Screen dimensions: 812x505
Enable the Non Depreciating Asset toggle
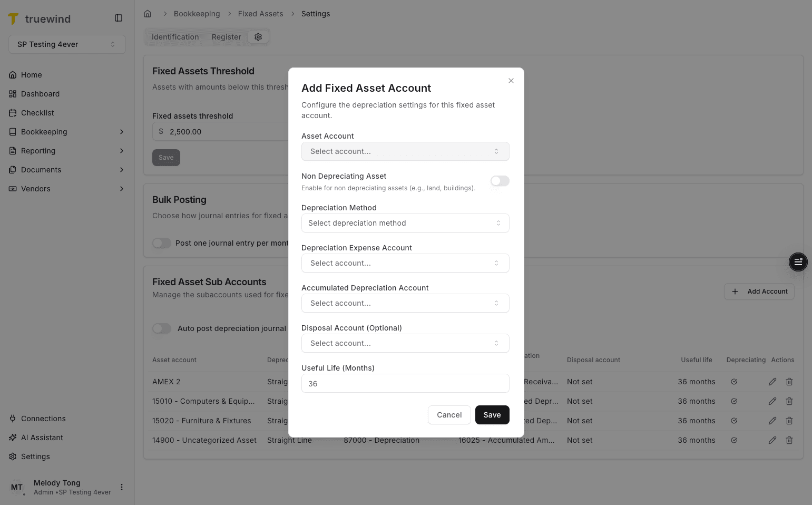coord(500,181)
